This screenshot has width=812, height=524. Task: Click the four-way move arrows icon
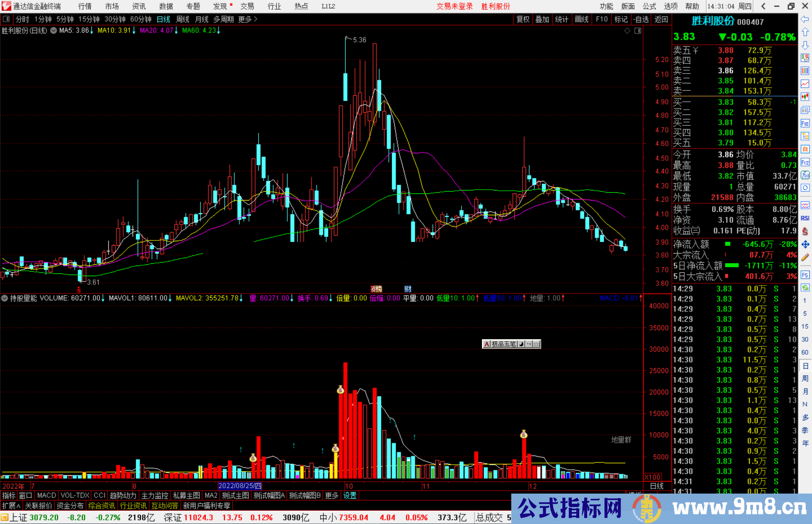coord(805,245)
